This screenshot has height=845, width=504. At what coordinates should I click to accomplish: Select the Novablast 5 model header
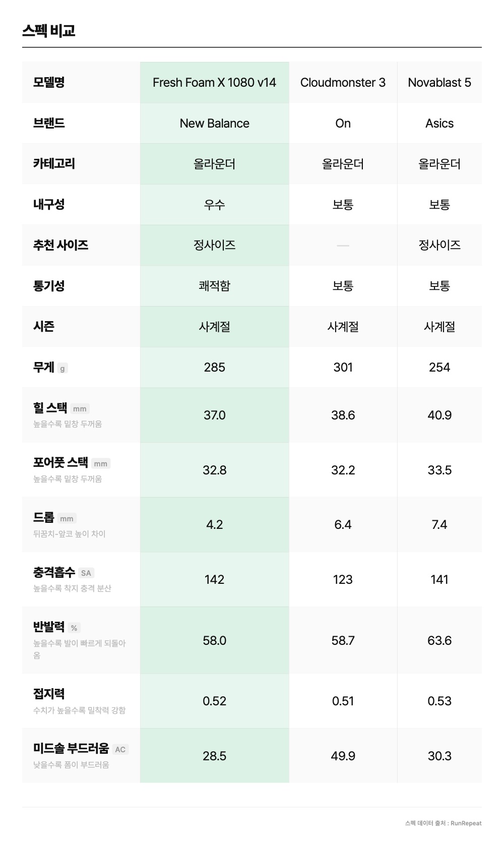[439, 83]
